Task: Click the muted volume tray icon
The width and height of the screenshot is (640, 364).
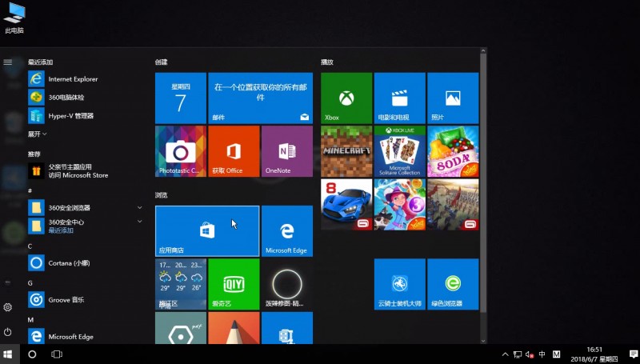Action: (x=530, y=354)
